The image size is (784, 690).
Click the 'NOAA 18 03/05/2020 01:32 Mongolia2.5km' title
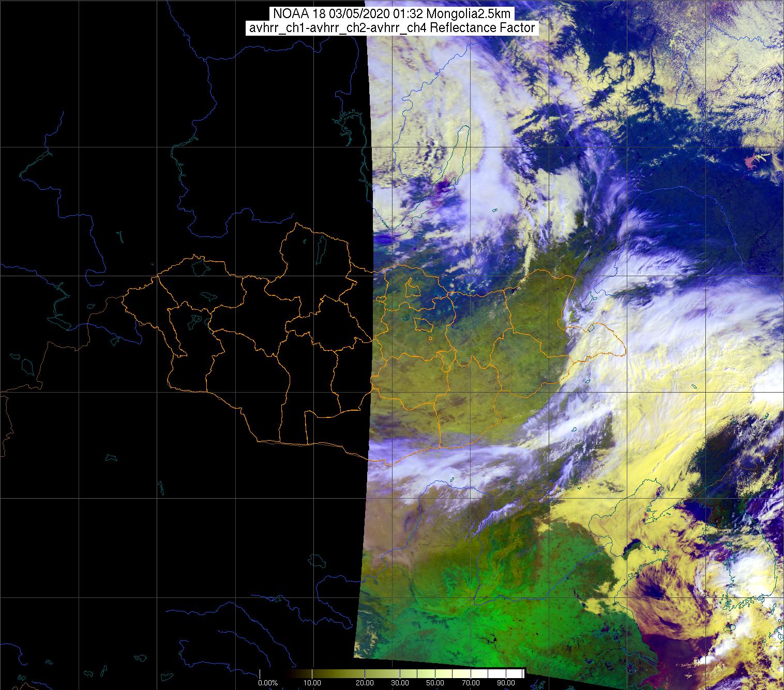(x=392, y=14)
